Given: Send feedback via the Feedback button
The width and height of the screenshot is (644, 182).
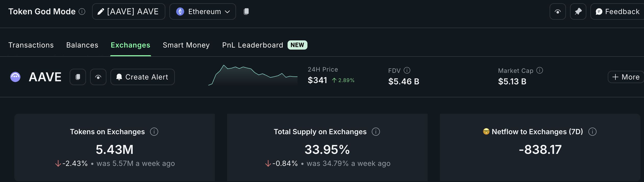Looking at the screenshot, I should pos(616,12).
